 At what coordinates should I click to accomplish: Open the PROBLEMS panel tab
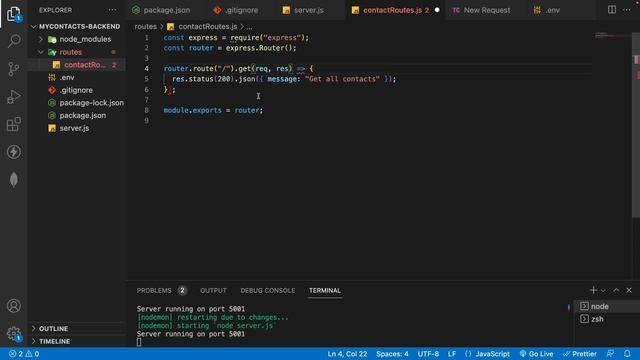[x=162, y=290]
